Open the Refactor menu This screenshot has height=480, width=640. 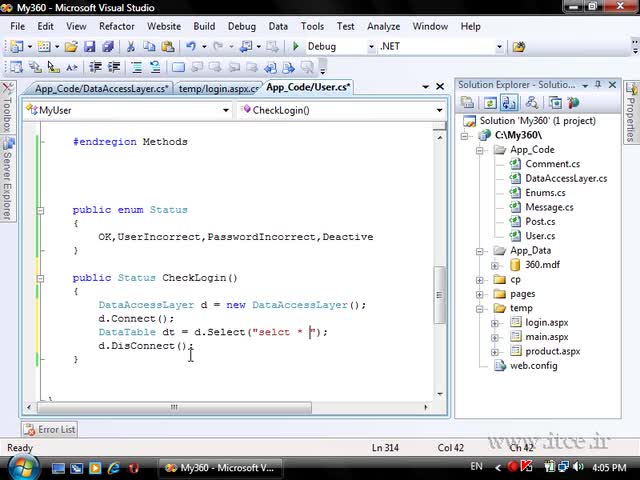pos(117,26)
